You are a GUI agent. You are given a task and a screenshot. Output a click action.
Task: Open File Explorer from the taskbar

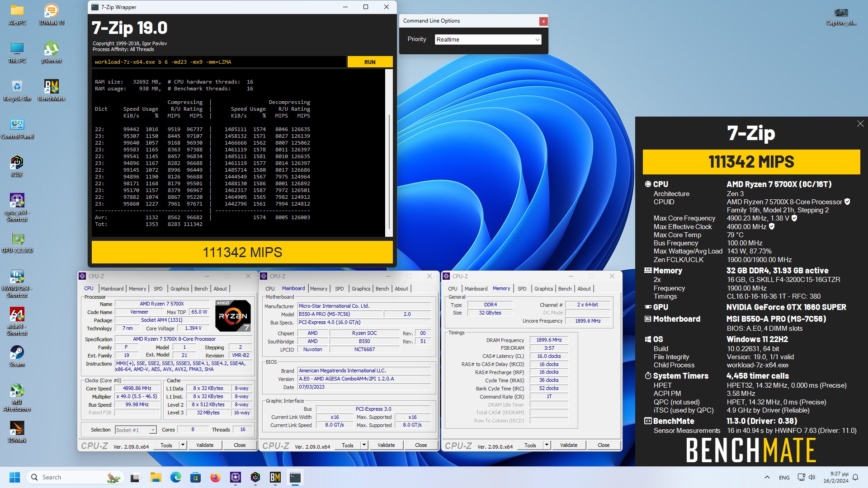click(x=156, y=477)
